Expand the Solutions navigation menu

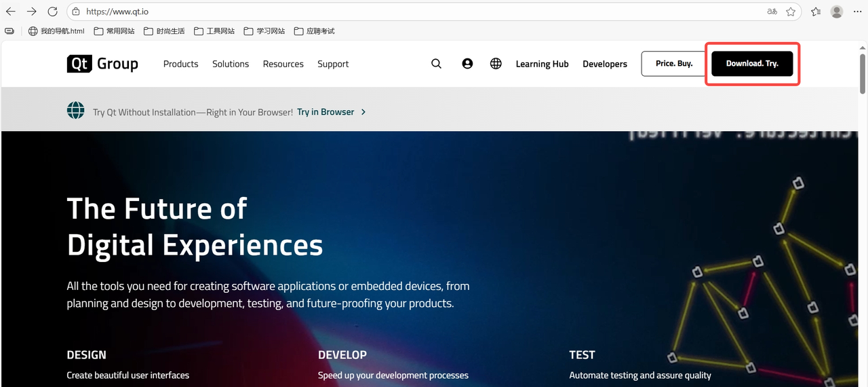click(231, 64)
